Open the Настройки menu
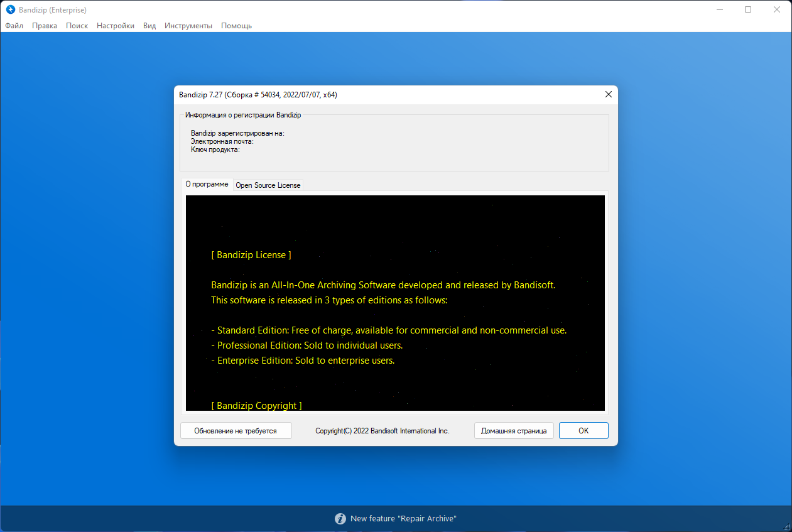 tap(116, 26)
